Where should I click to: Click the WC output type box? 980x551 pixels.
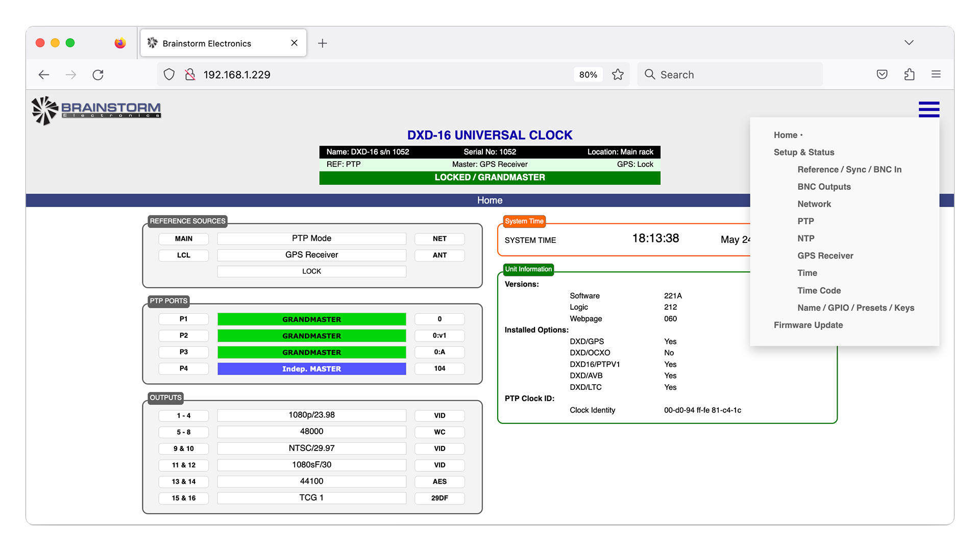[439, 432]
